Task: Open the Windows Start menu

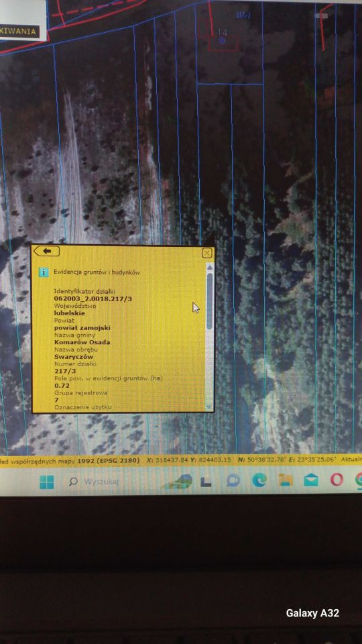Action: (x=46, y=482)
